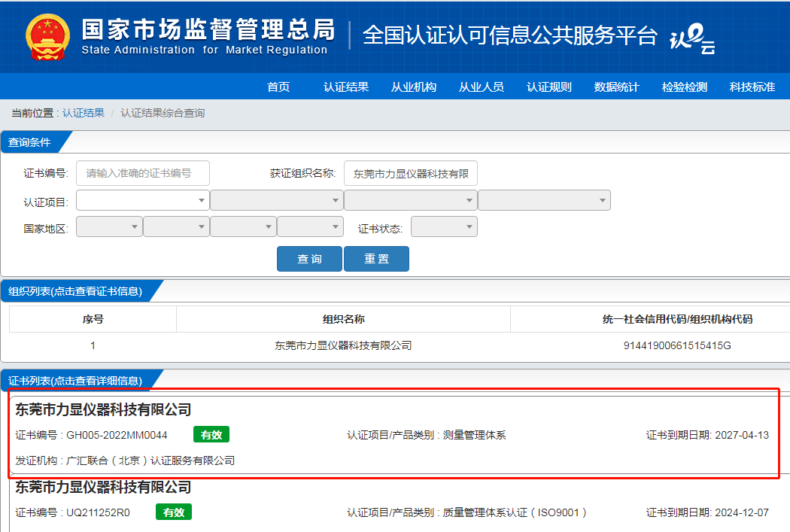This screenshot has height=532, width=790.
Task: Click 统一社会信用代码/组织机构代码 column header
Action: coord(677,319)
